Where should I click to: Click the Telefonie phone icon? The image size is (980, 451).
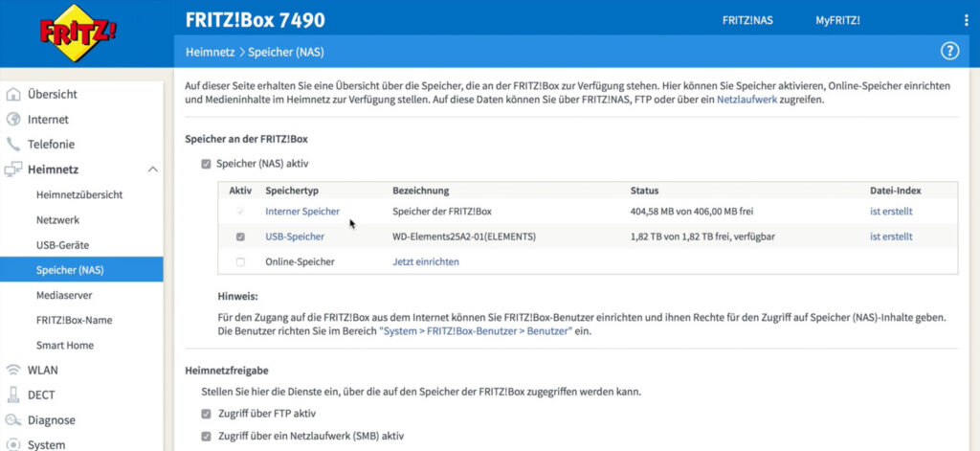(x=13, y=145)
